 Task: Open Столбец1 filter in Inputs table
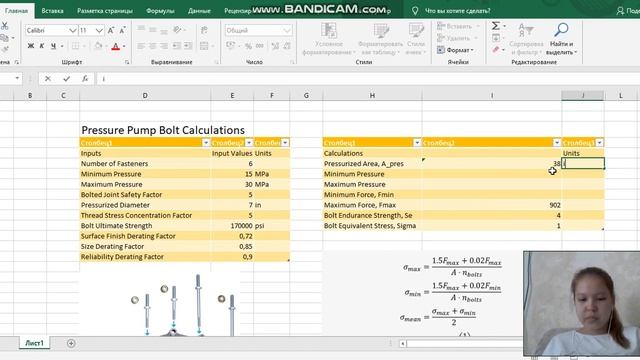tap(206, 142)
